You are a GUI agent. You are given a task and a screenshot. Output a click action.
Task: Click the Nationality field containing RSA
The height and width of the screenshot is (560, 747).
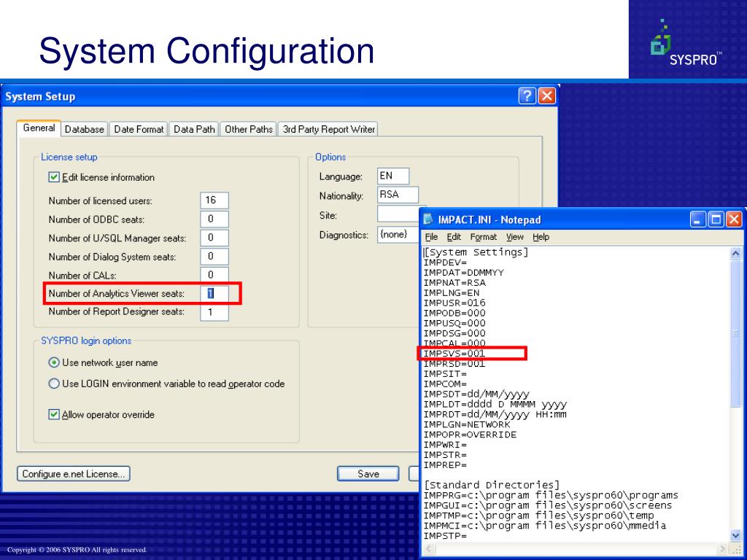[x=398, y=195]
